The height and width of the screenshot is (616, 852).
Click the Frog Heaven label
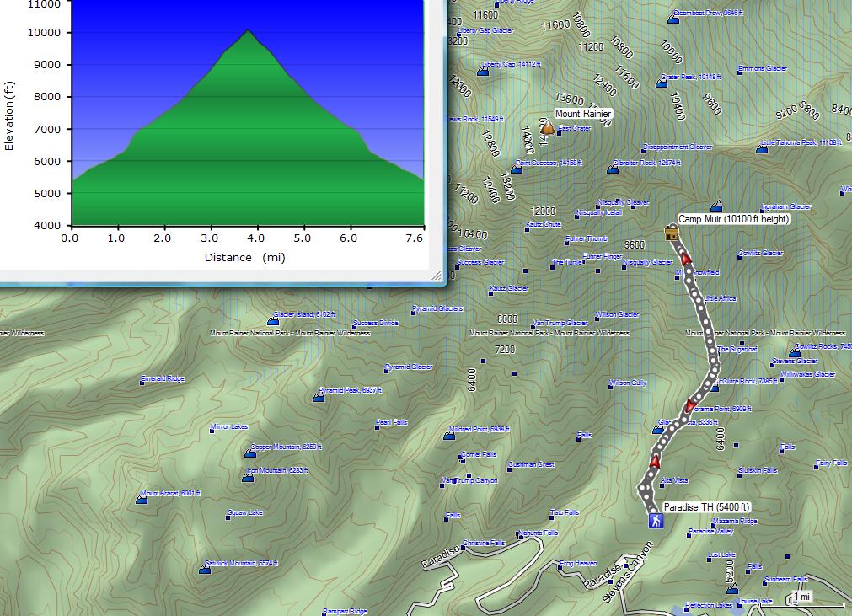pos(578,563)
